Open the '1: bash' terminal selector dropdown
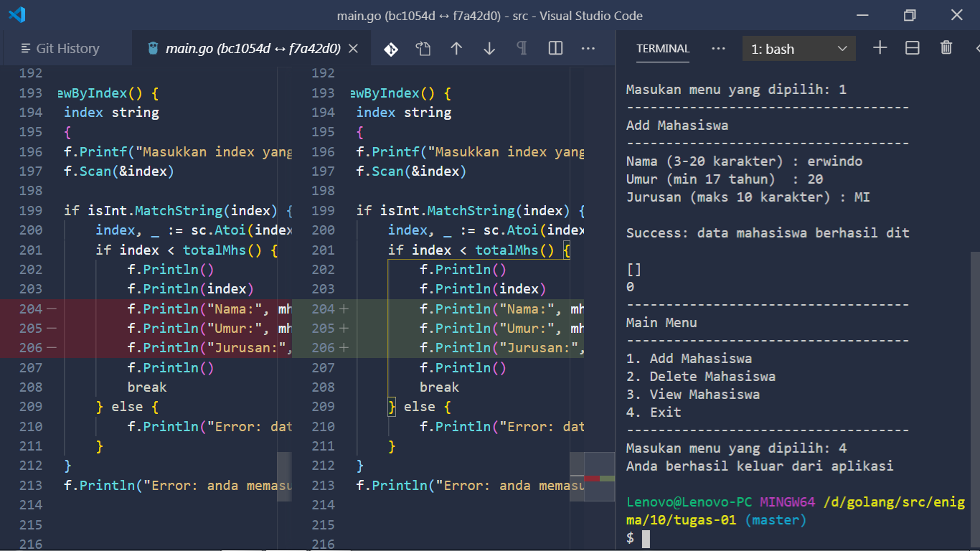Screen dimensions: 980x551 tap(799, 49)
